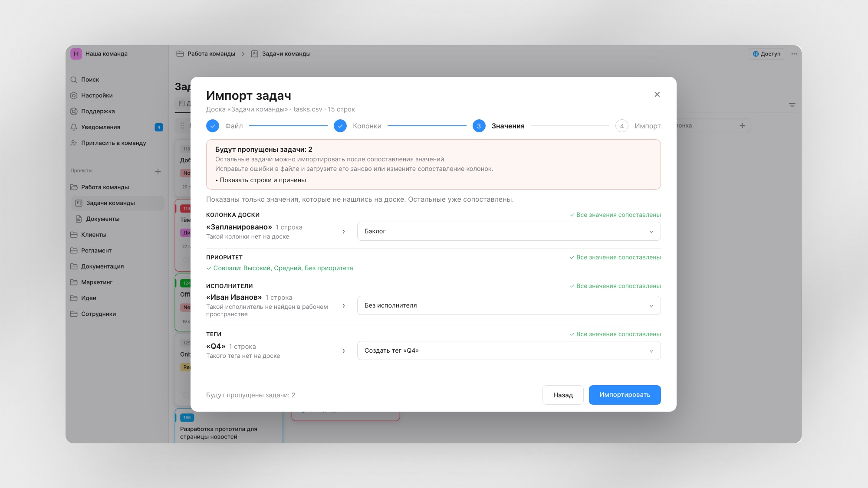Screen dimensions: 868x488
Task: Click the Импортировать button
Action: (x=625, y=395)
